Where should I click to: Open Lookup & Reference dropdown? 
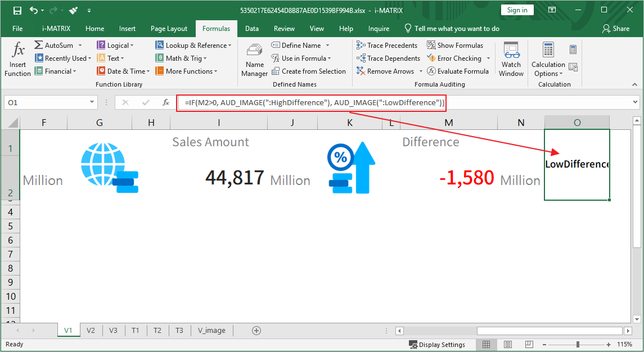pyautogui.click(x=229, y=46)
